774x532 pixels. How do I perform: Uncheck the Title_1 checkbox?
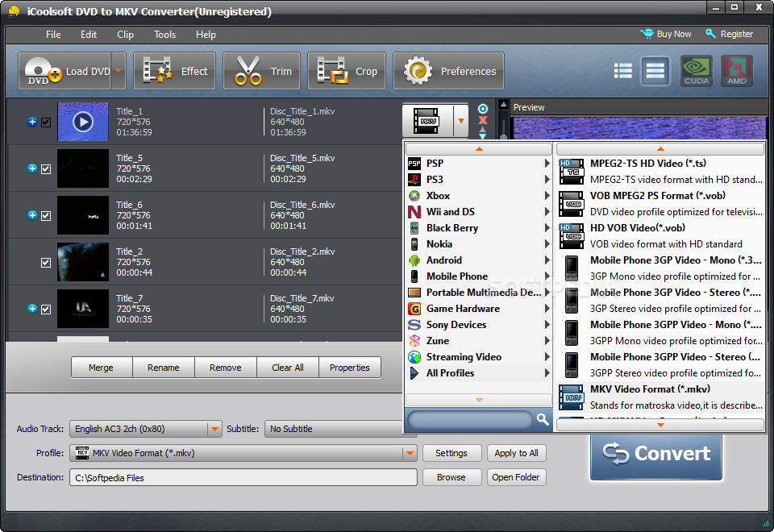46,123
